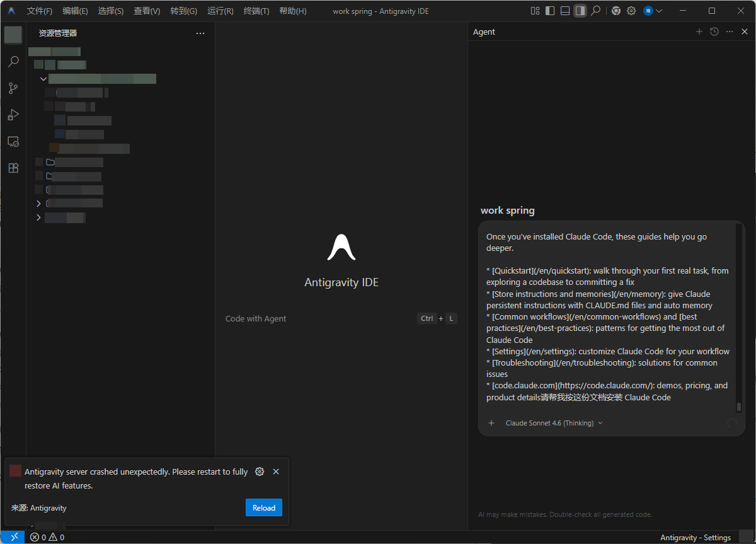Click the chat input scrollbar thumb
Image resolution: width=756 pixels, height=544 pixels.
(739, 407)
